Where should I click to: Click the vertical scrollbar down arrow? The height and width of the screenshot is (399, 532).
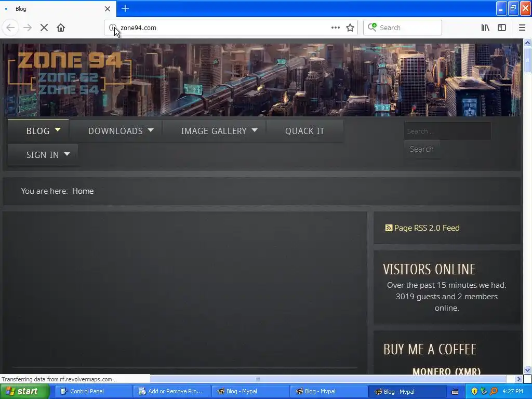point(527,370)
